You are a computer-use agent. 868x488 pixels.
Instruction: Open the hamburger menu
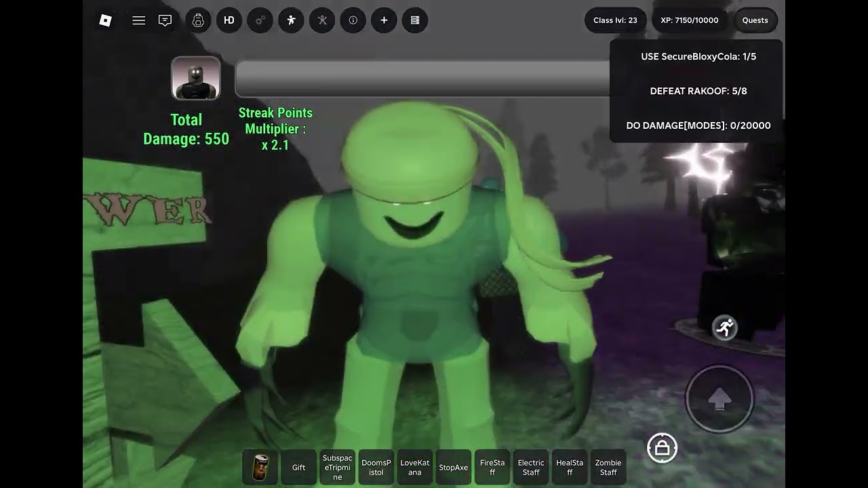(139, 20)
